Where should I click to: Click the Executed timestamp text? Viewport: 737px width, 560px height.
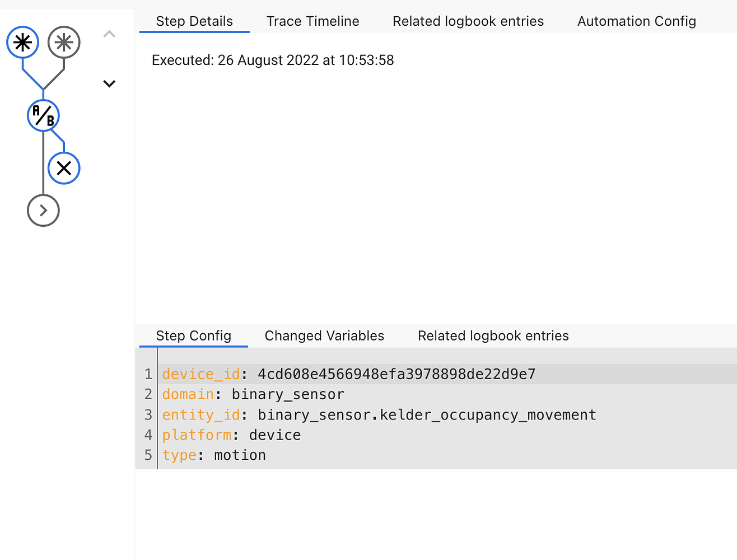[272, 60]
